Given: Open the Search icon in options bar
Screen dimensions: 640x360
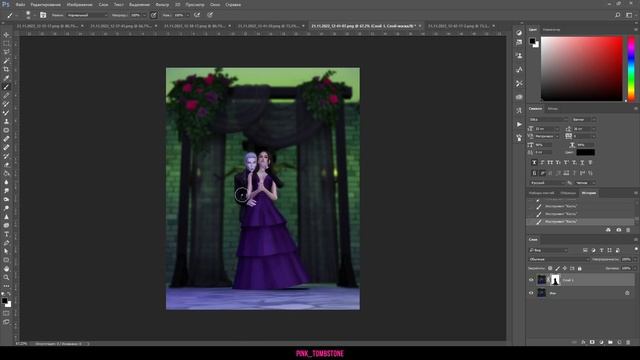Looking at the screenshot, I should coord(618,15).
